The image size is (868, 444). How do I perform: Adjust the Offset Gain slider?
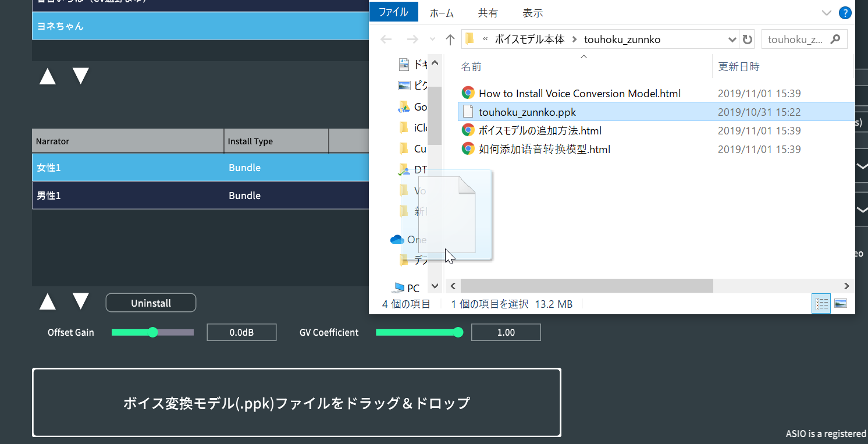coord(152,332)
